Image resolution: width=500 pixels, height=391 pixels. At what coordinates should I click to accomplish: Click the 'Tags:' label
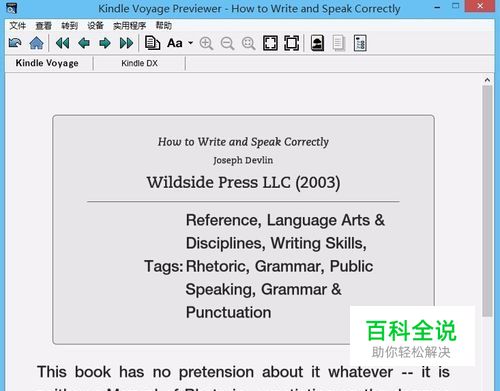pyautogui.click(x=164, y=266)
